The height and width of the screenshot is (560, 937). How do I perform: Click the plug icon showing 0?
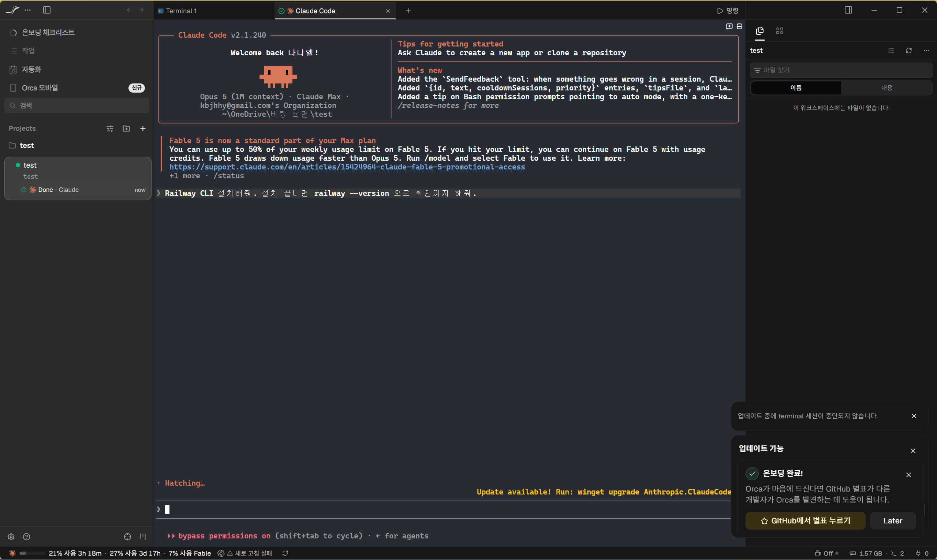point(922,553)
